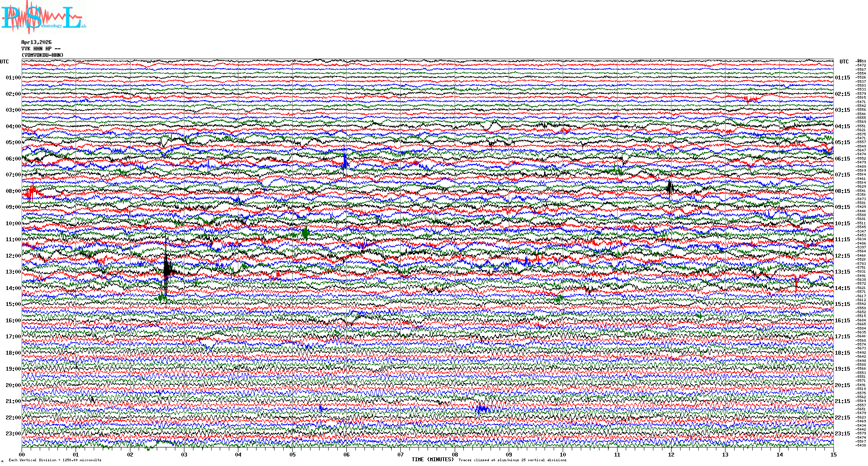Click the vertical division microvolts note
This screenshot has height=466, width=868.
click(x=55, y=460)
